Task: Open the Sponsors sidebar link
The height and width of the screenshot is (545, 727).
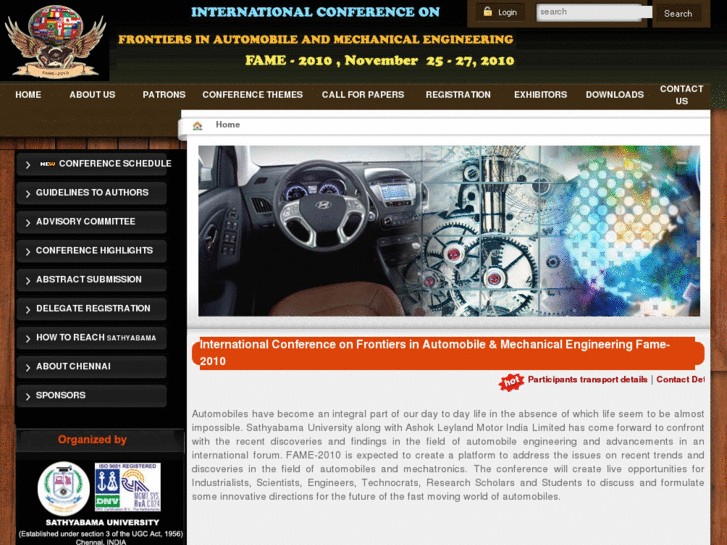Action: 61,395
